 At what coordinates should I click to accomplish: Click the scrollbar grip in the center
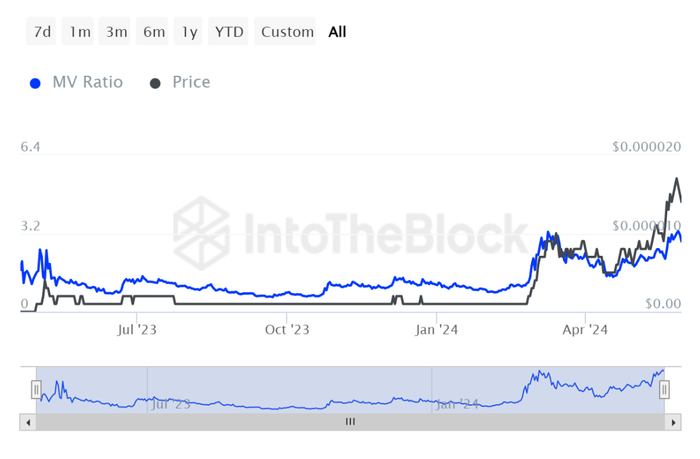pyautogui.click(x=350, y=421)
